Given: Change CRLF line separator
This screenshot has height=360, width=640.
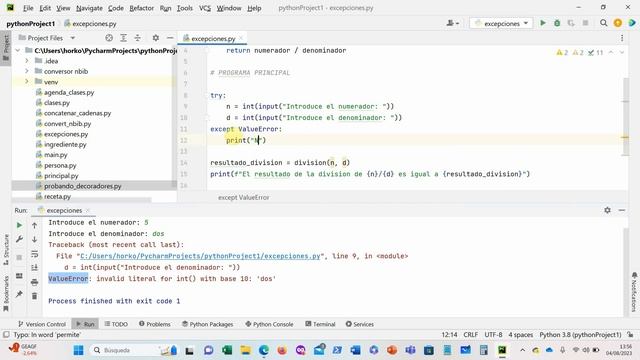Looking at the screenshot, I should click(471, 335).
